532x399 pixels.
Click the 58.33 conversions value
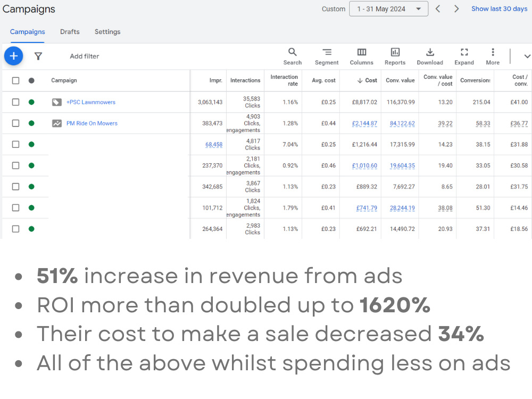[483, 123]
